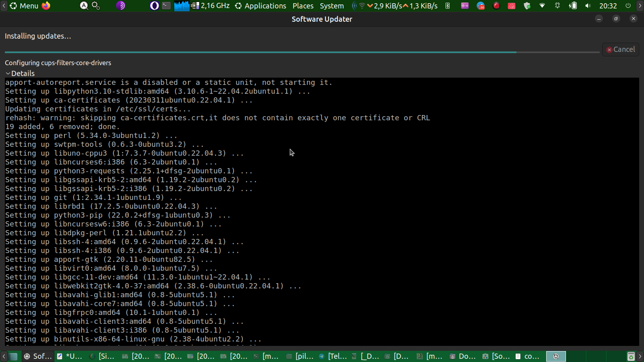The image size is (644, 362).
Task: Click the 'Setting up python3-pip' output line
Action: tap(118, 215)
